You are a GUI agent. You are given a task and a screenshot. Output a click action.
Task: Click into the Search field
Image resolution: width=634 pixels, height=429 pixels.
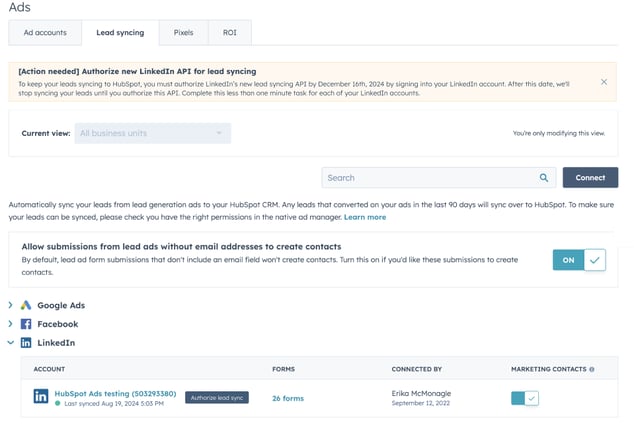point(430,178)
